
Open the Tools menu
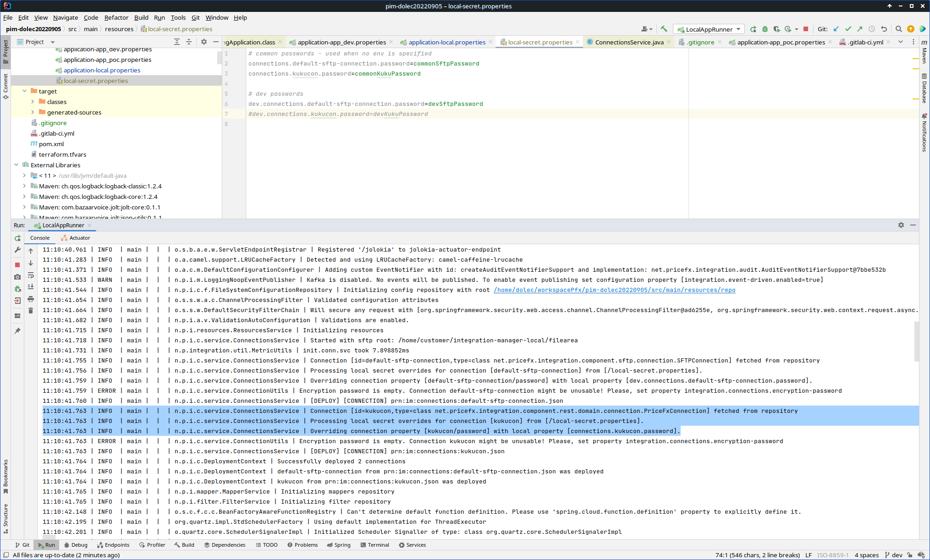point(178,17)
